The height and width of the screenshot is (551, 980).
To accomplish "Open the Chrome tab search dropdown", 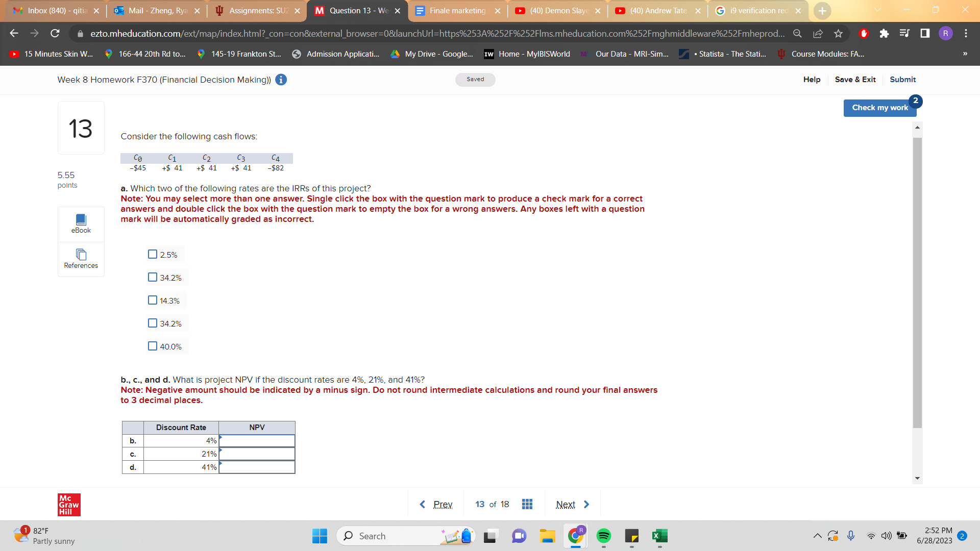I will click(x=877, y=10).
